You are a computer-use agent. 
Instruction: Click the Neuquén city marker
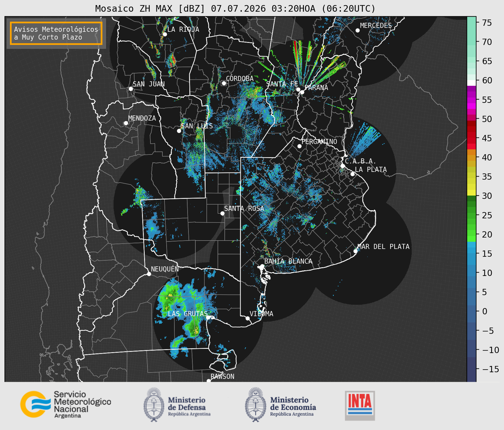(x=149, y=274)
